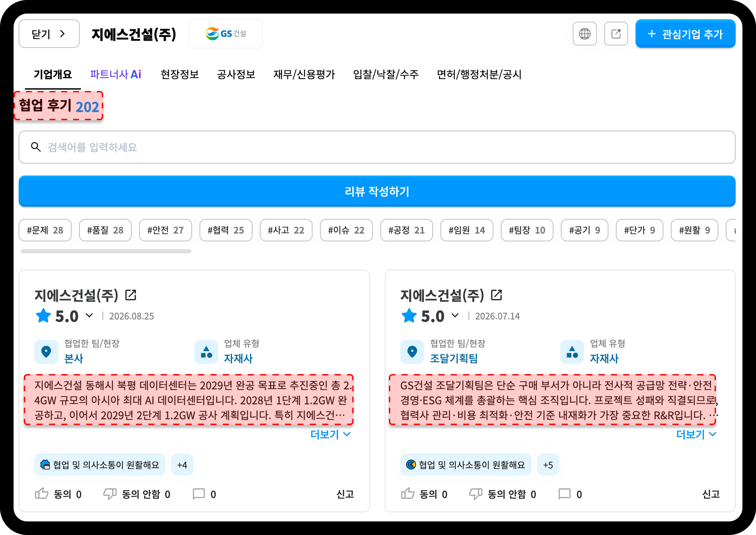Screen dimensions: 756x535
Task: Open external link icon on 2026.08.25 review
Action: point(131,295)
